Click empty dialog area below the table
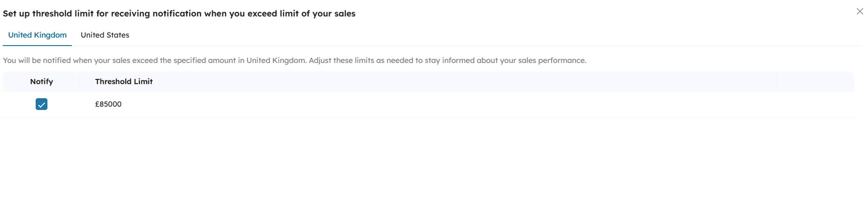 [422, 164]
